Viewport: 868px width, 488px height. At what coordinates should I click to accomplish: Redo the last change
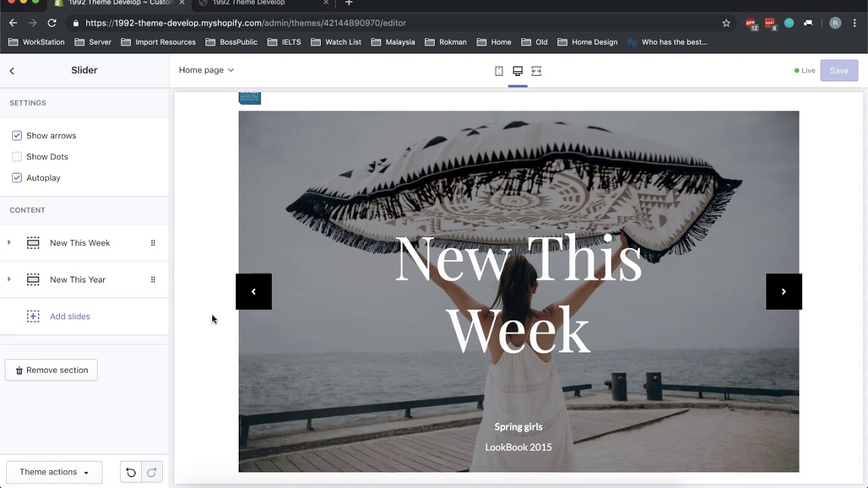tap(152, 472)
